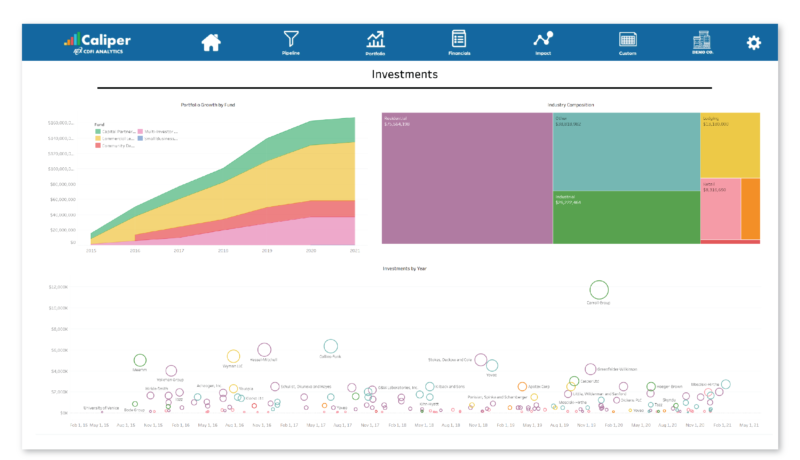
Task: Click the Investments by Year chart title
Action: 405,268
